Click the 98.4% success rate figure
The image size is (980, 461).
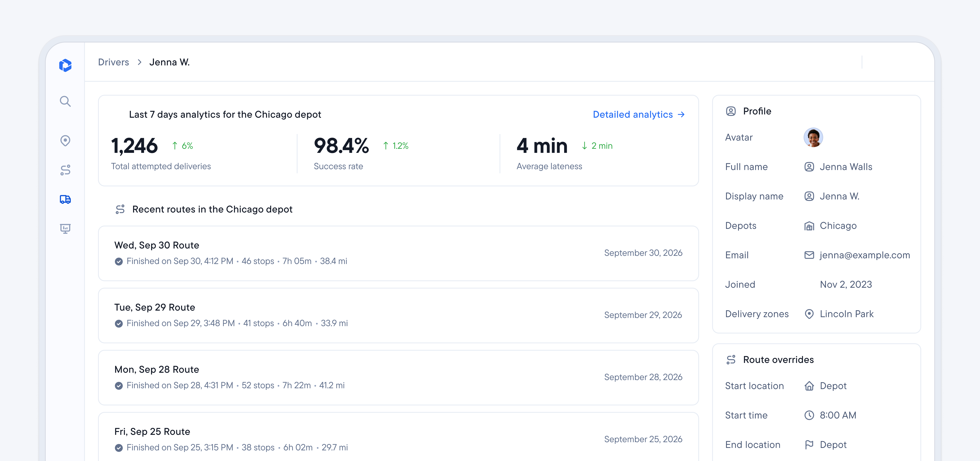(x=341, y=146)
